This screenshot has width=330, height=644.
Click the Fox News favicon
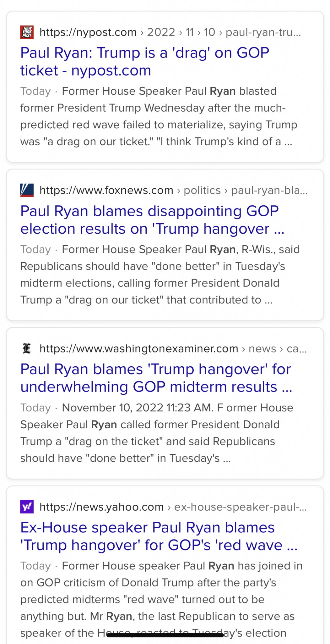(x=27, y=190)
